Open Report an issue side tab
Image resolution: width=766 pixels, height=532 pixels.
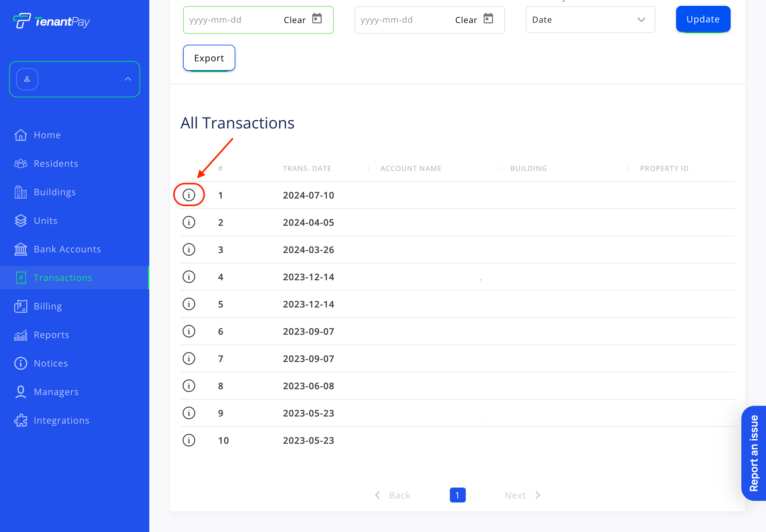754,453
